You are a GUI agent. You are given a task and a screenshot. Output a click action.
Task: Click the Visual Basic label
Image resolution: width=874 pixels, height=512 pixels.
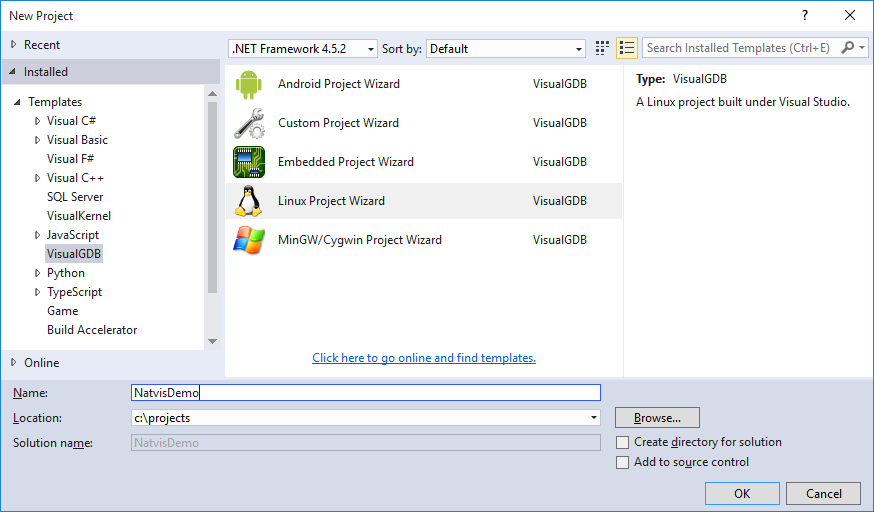(77, 140)
